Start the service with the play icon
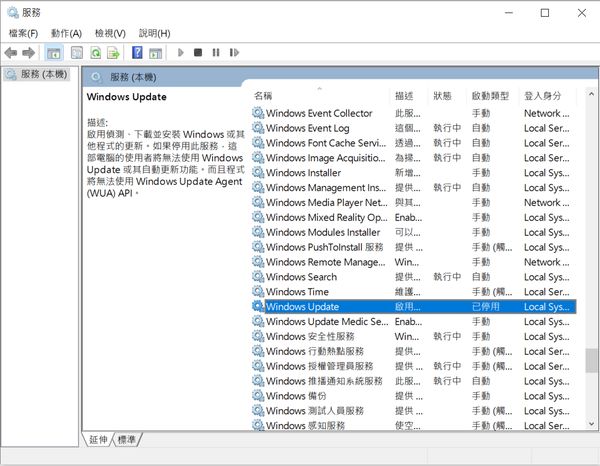The height and width of the screenshot is (466, 600). click(x=181, y=52)
